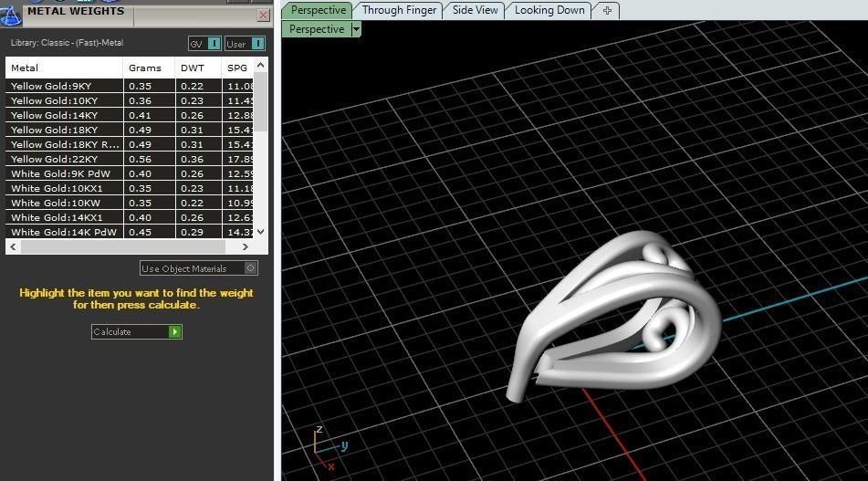Select the Yellow Gold:14KY row

point(130,115)
